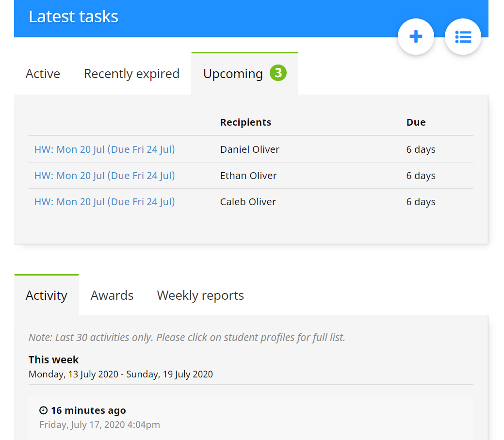Select the Upcoming tab

click(x=233, y=74)
